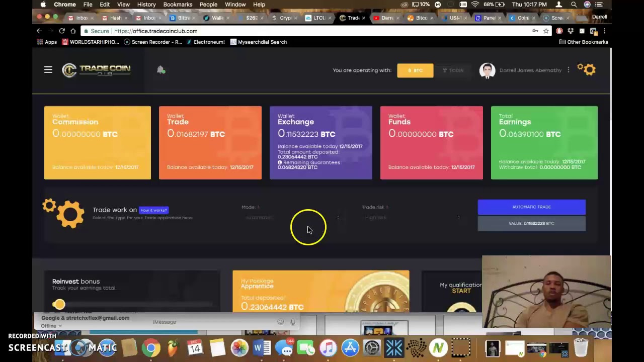The image size is (644, 362).
Task: Open Spotlight search in menu bar
Action: coord(574,5)
